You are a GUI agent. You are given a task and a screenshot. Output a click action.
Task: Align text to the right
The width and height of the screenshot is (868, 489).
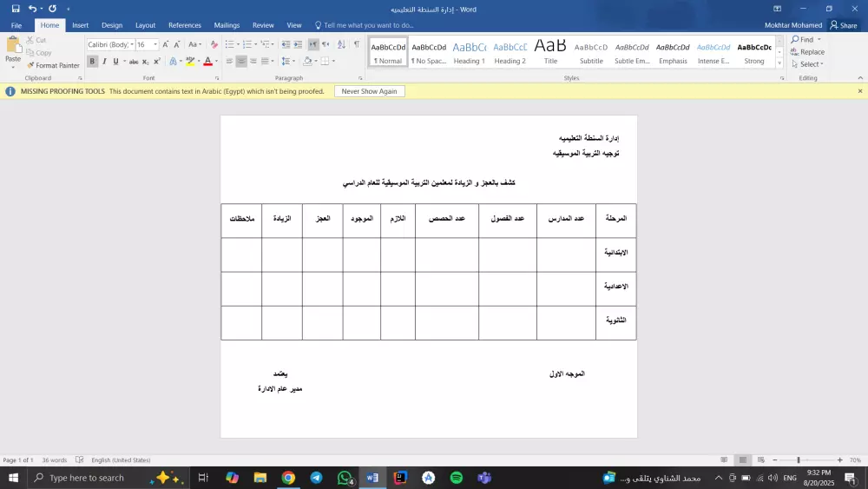253,62
